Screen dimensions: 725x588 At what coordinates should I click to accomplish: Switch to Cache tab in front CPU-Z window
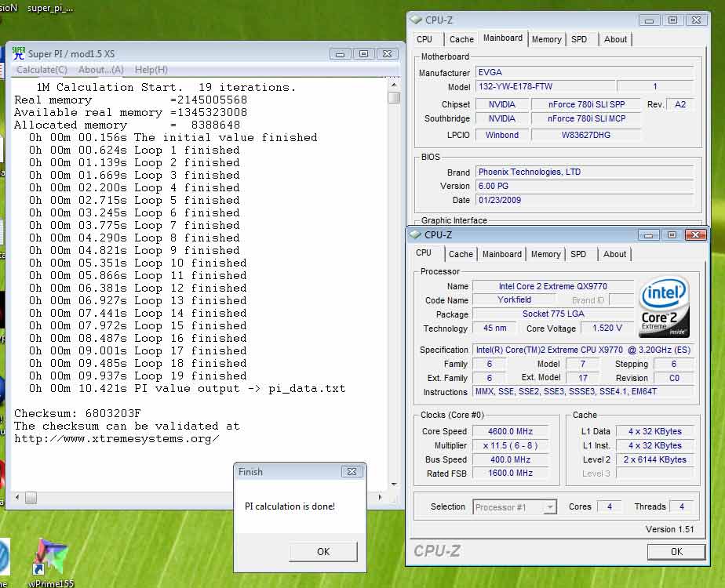461,254
